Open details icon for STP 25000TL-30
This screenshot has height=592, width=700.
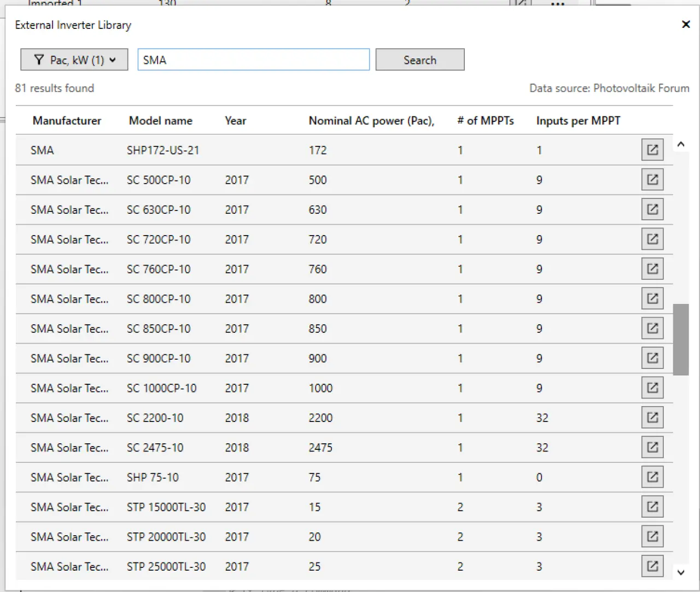point(652,566)
